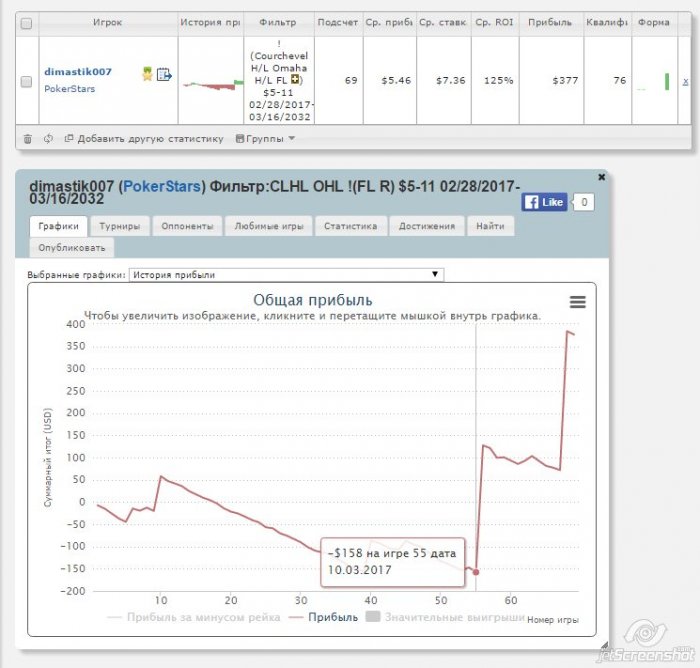Toggle the Прибыль series in chart legend
700x668 pixels.
[x=324, y=617]
